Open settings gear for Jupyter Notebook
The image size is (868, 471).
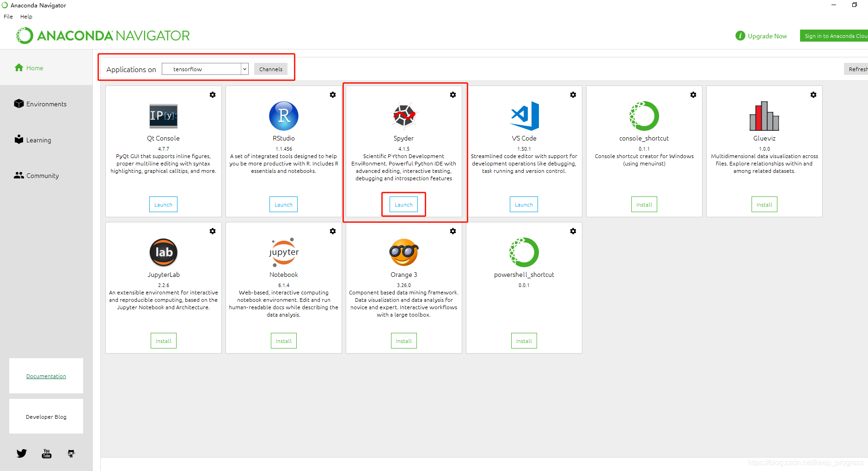333,231
